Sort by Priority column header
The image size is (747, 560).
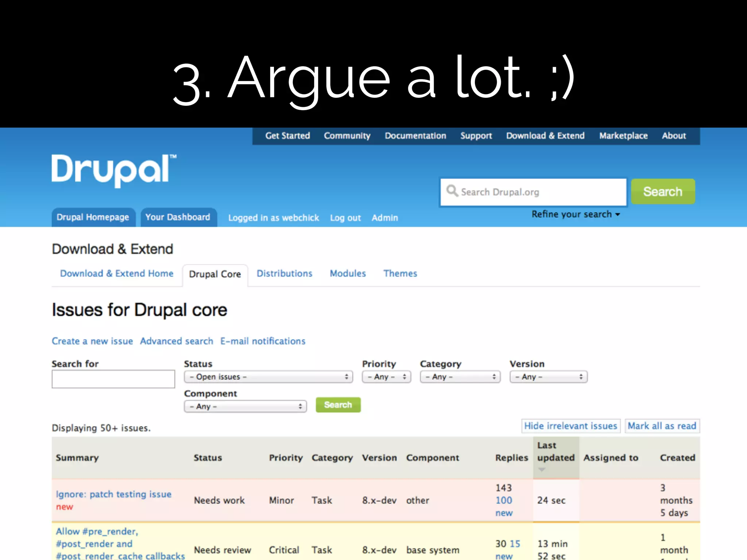[x=286, y=458]
